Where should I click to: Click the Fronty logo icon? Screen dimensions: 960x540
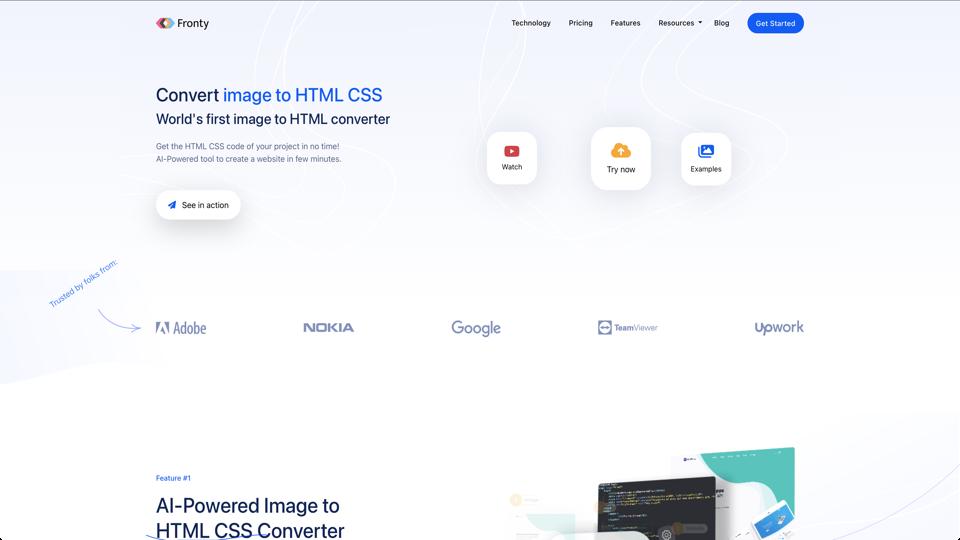click(x=165, y=23)
